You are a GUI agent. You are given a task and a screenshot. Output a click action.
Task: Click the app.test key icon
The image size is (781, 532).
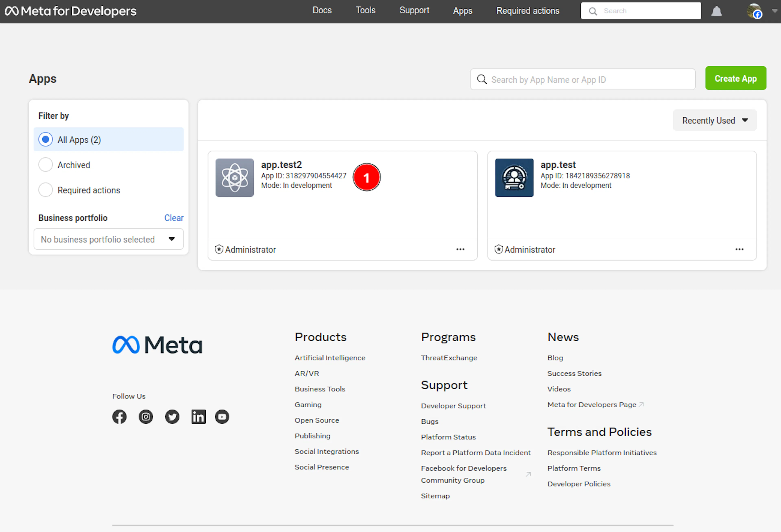(x=514, y=177)
